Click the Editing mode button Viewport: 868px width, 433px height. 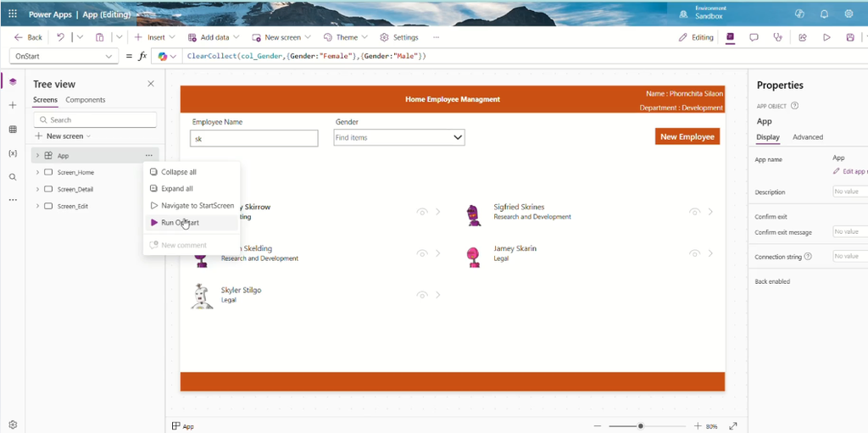697,37
